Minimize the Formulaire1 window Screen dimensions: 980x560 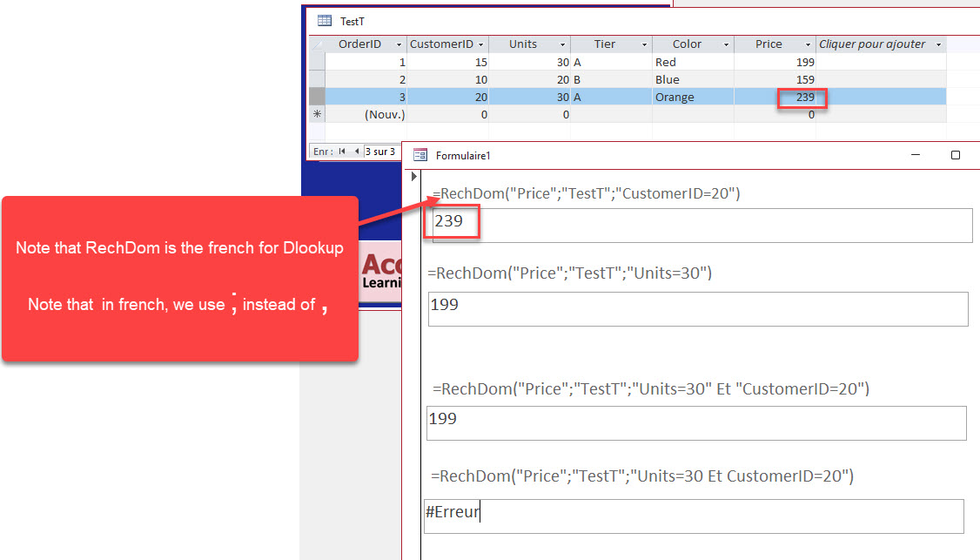[x=914, y=155]
